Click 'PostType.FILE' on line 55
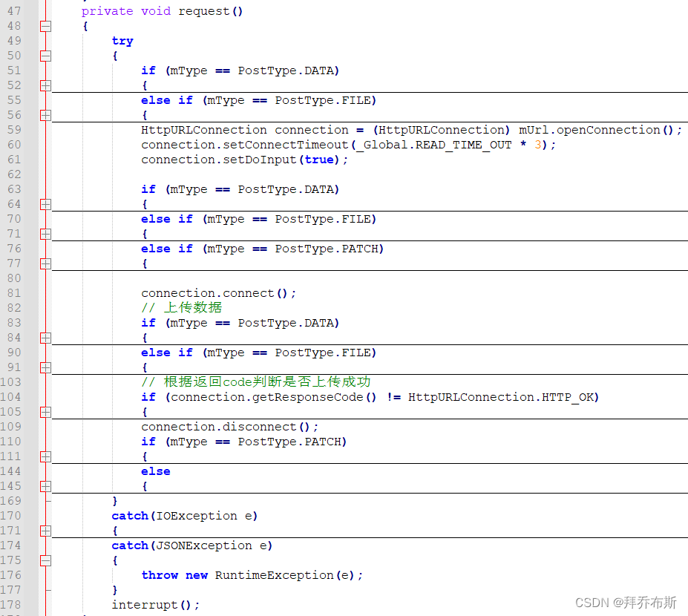 (323, 100)
